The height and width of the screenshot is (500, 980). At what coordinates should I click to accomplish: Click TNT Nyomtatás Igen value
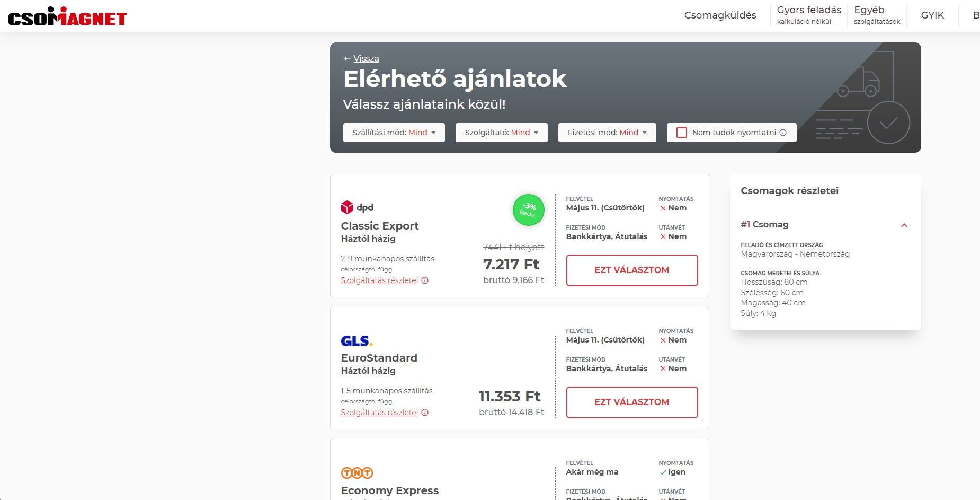click(x=672, y=472)
